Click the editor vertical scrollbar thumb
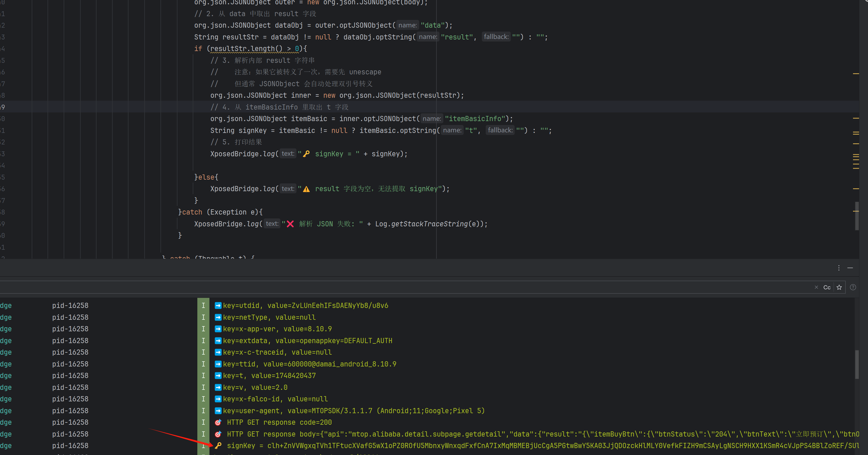 [x=856, y=216]
